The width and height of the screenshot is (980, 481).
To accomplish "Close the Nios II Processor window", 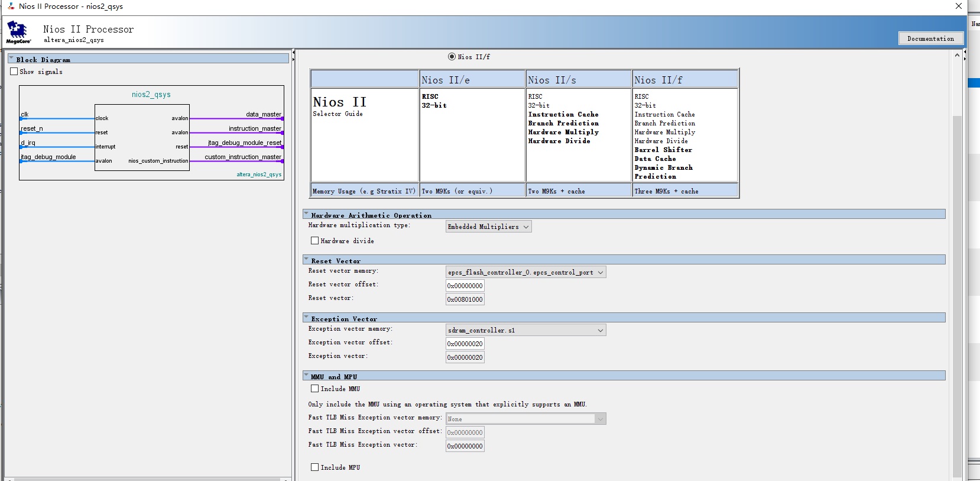I will click(959, 6).
